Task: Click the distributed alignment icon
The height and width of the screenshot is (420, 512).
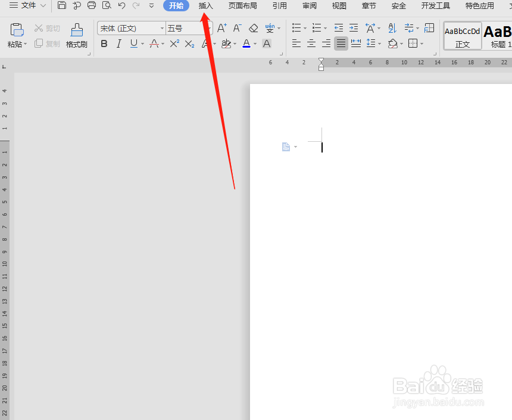Action: coord(356,43)
